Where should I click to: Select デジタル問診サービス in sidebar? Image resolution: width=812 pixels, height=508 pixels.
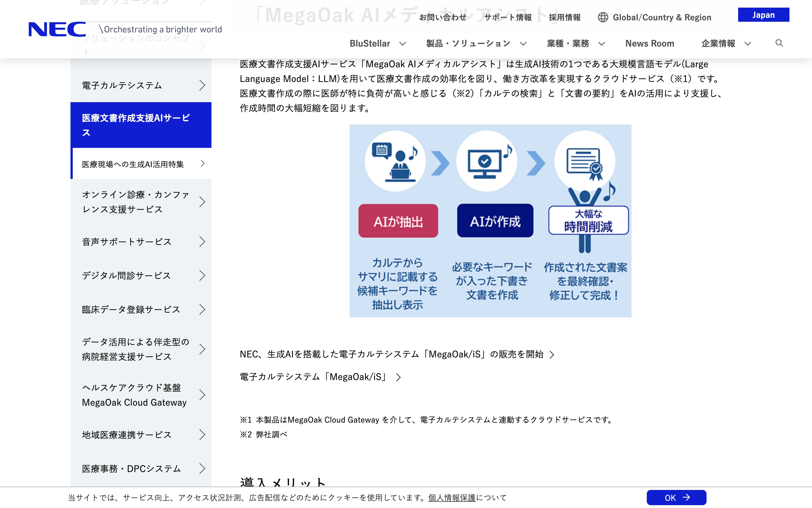tap(141, 275)
